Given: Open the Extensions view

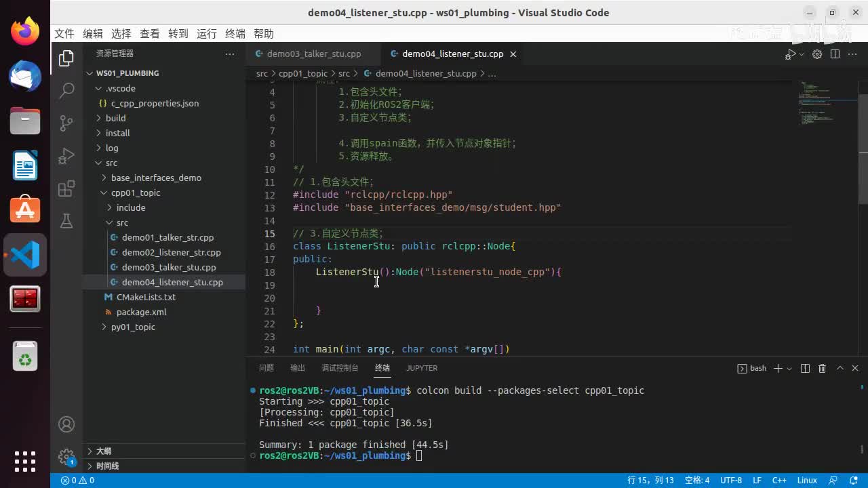Looking at the screenshot, I should (x=66, y=188).
